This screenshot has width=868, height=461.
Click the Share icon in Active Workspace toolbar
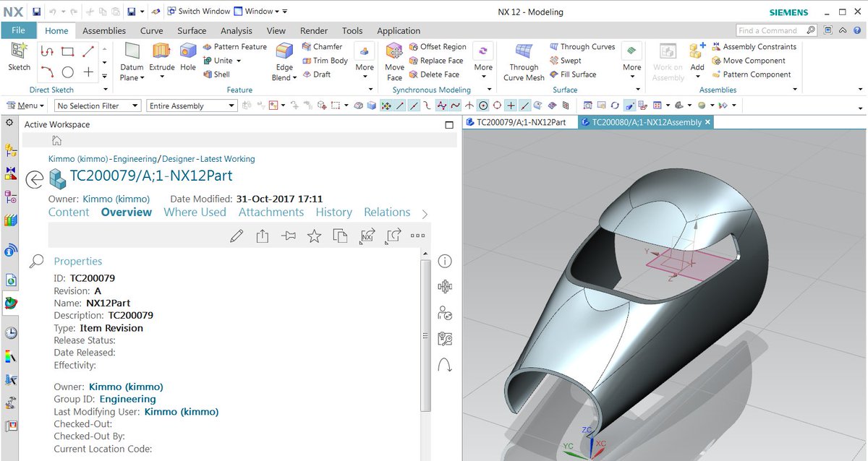[x=262, y=236]
